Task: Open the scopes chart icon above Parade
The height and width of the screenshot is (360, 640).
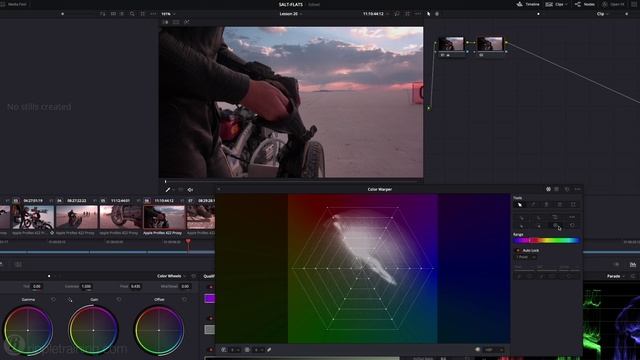Action: coord(633,264)
